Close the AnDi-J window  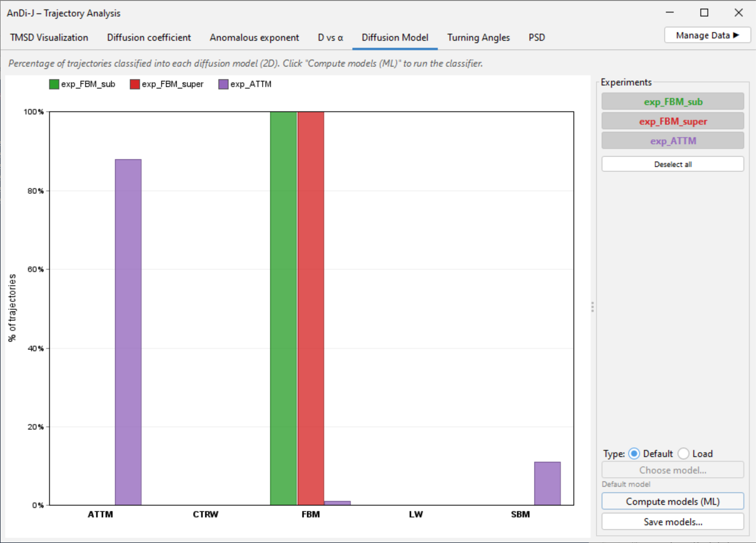coord(738,13)
